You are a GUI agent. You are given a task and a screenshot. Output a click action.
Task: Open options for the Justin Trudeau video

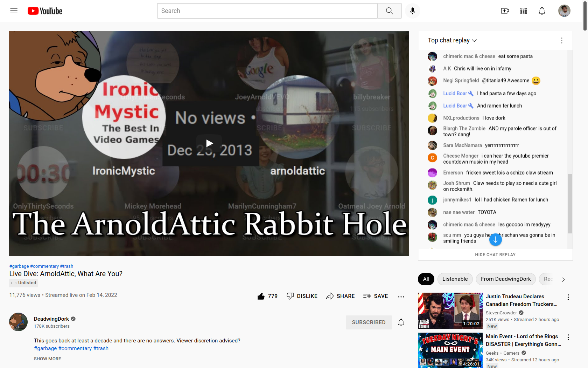tap(568, 297)
